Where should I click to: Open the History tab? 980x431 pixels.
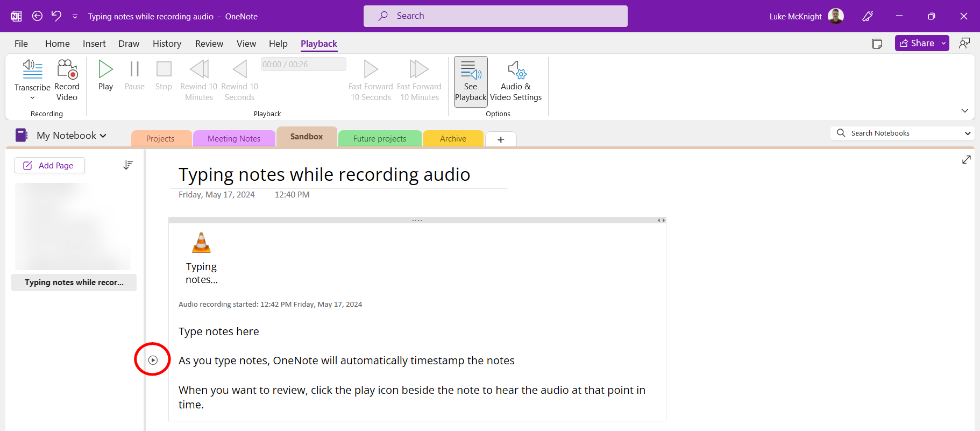[167, 44]
